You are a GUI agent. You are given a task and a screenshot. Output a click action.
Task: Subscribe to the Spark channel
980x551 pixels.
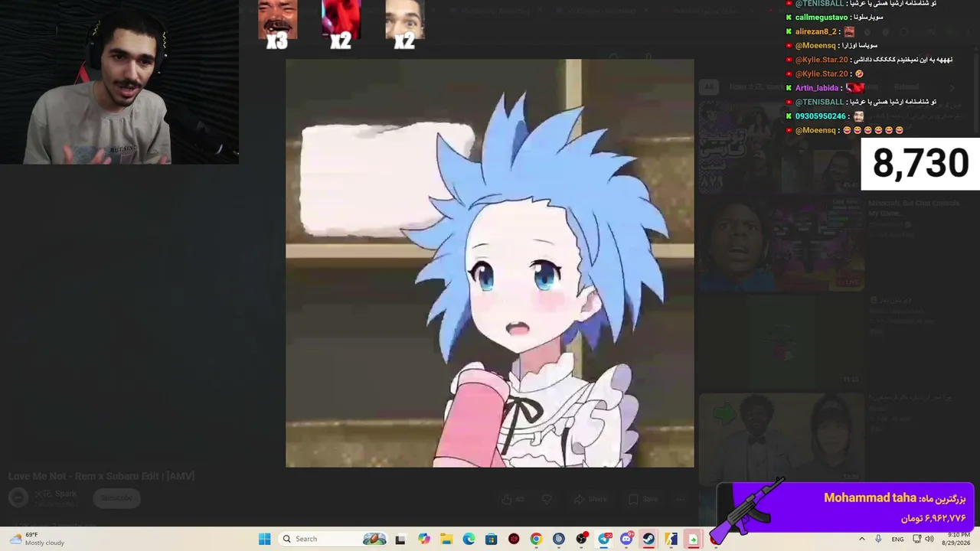[117, 498]
